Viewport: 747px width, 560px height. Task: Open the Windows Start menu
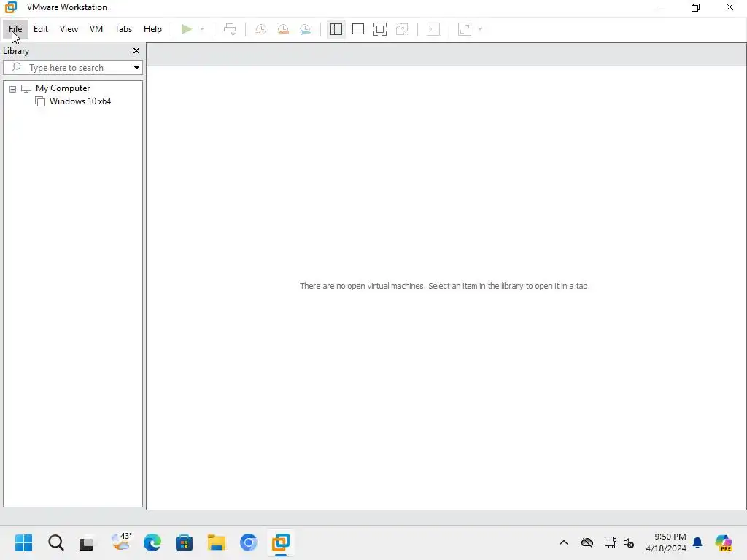pyautogui.click(x=24, y=542)
